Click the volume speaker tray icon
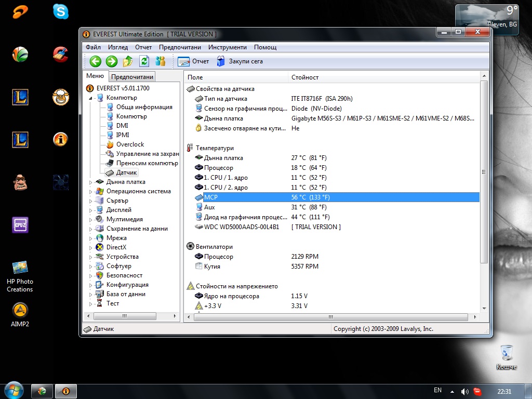The height and width of the screenshot is (399, 532). tap(464, 392)
